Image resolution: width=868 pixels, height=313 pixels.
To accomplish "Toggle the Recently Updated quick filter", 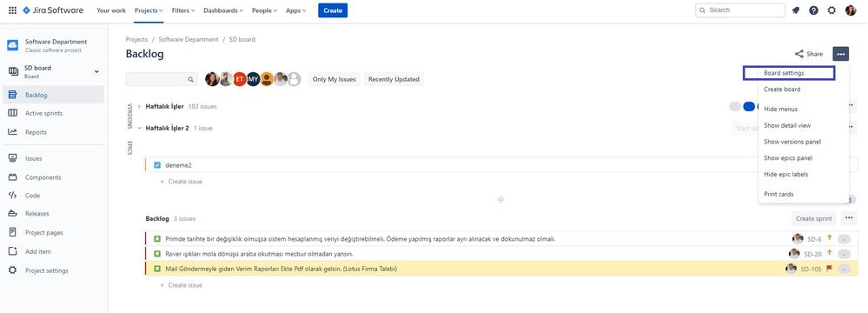I will pos(394,79).
